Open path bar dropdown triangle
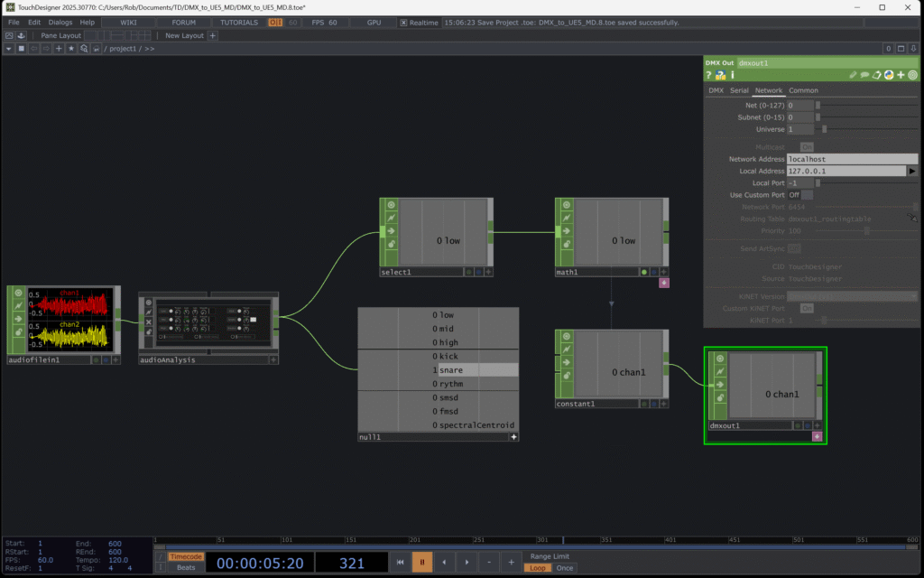The image size is (924, 578). point(9,49)
